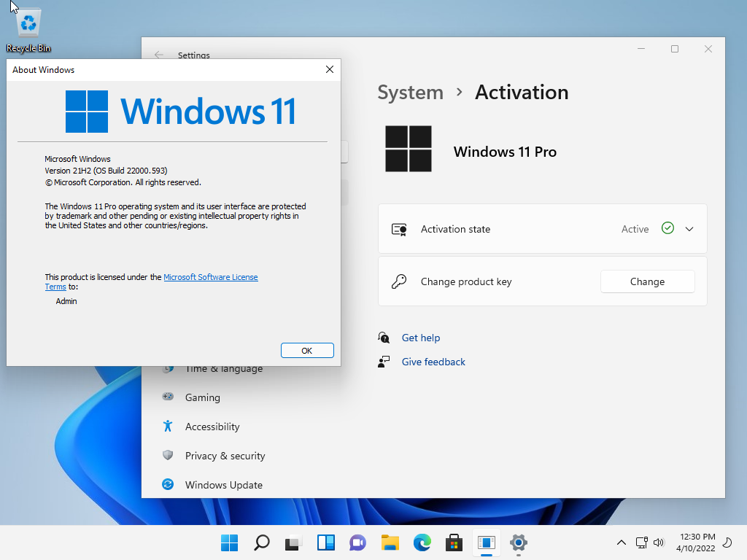Click the Activation state certificate icon
Screen dimensions: 747x560
(399, 230)
